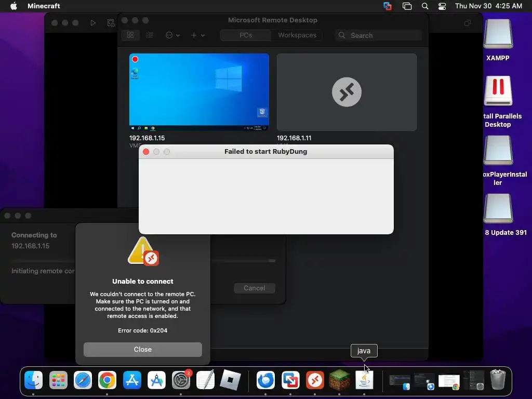Restore minimized System Preferences window in dock
The image size is (532, 399).
pos(473,380)
